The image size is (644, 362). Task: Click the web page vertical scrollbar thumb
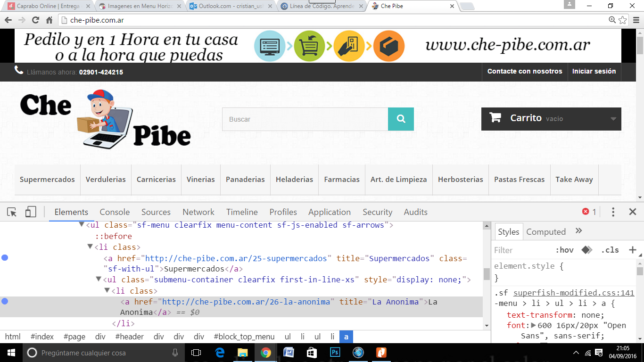point(640,45)
